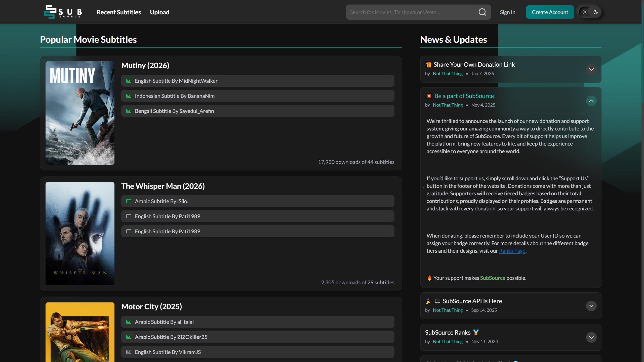Open the Mutiny movie poster thumbnail
Viewport: 644px width, 362px height.
(x=80, y=113)
